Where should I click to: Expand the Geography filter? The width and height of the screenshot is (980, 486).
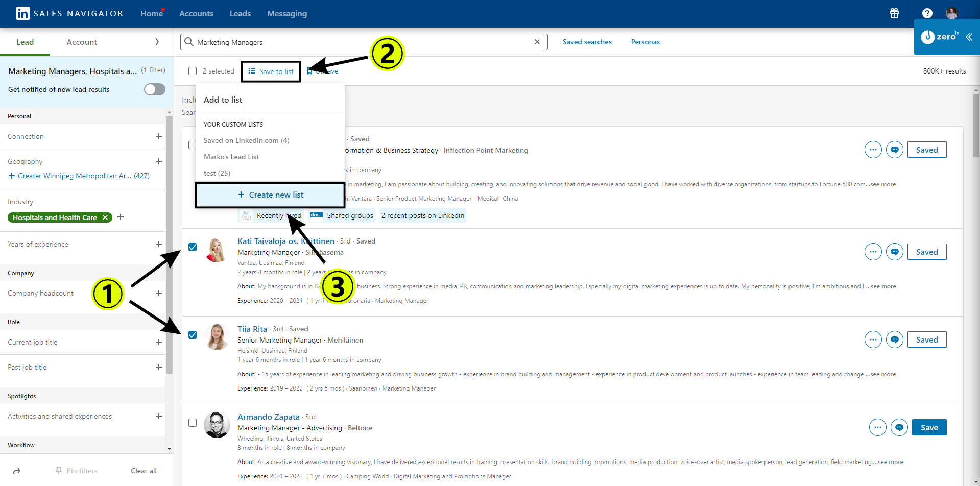tap(159, 161)
